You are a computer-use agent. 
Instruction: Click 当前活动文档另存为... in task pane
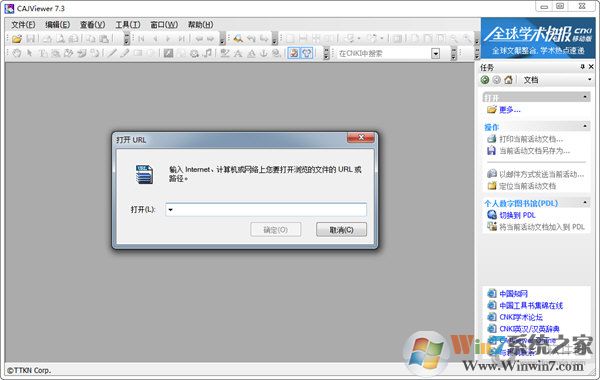[x=534, y=151]
